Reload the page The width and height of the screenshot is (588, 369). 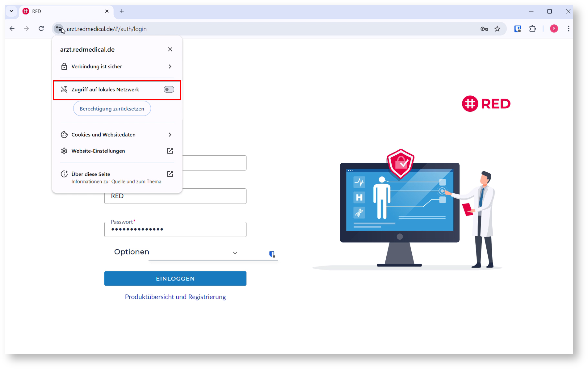[41, 29]
